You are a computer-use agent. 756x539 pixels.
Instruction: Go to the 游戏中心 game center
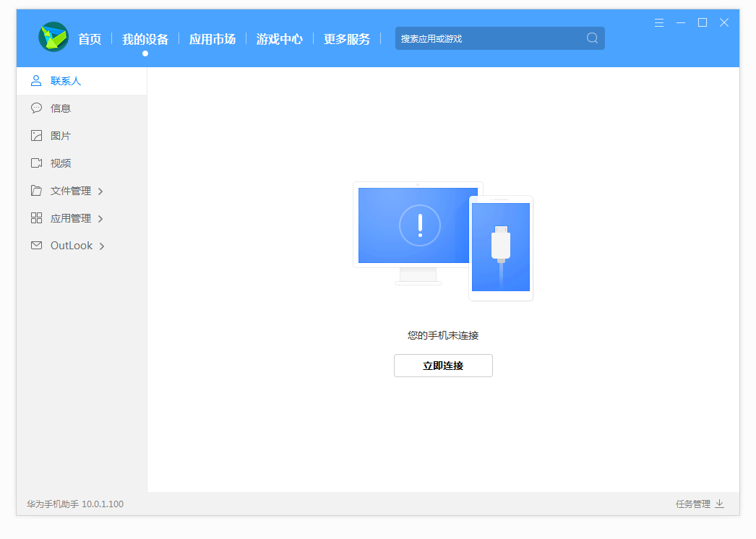(x=279, y=39)
